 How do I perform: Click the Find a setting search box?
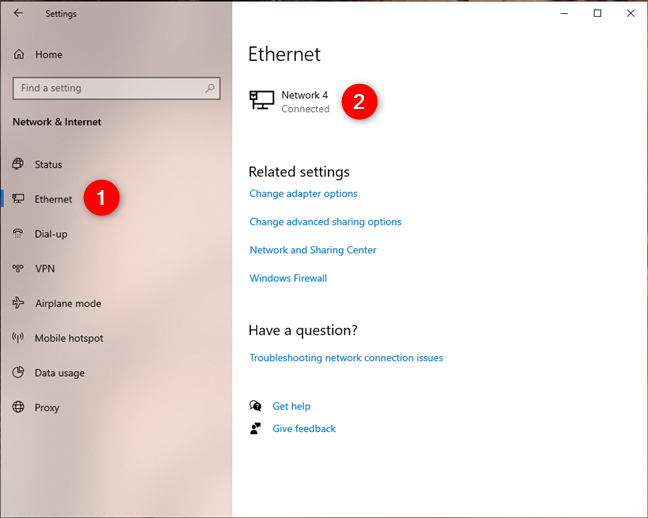click(116, 88)
